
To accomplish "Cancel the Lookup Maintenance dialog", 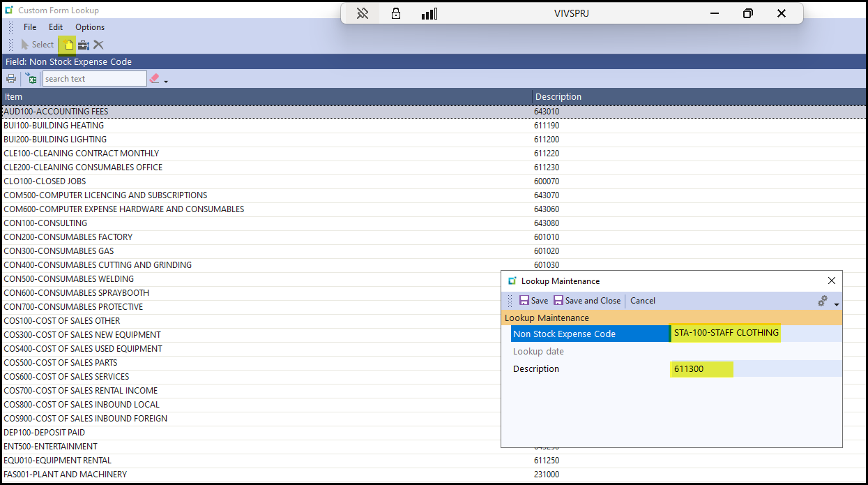I will pos(642,301).
